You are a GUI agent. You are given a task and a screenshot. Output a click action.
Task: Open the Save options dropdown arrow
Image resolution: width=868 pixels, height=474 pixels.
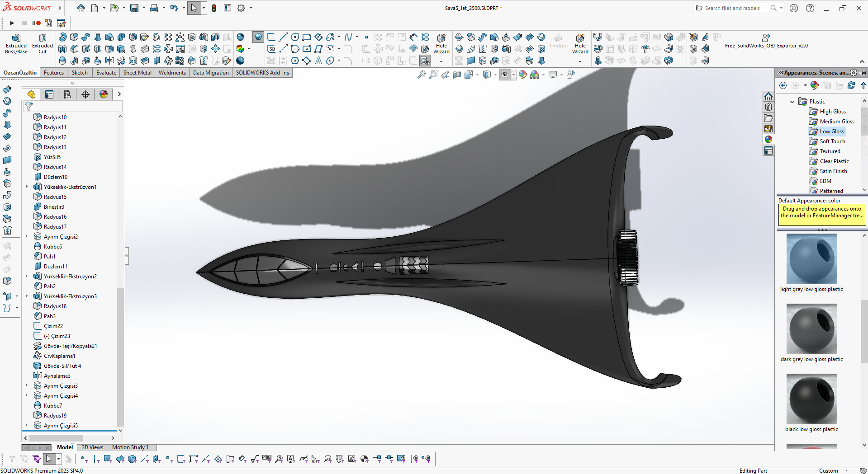(x=144, y=8)
